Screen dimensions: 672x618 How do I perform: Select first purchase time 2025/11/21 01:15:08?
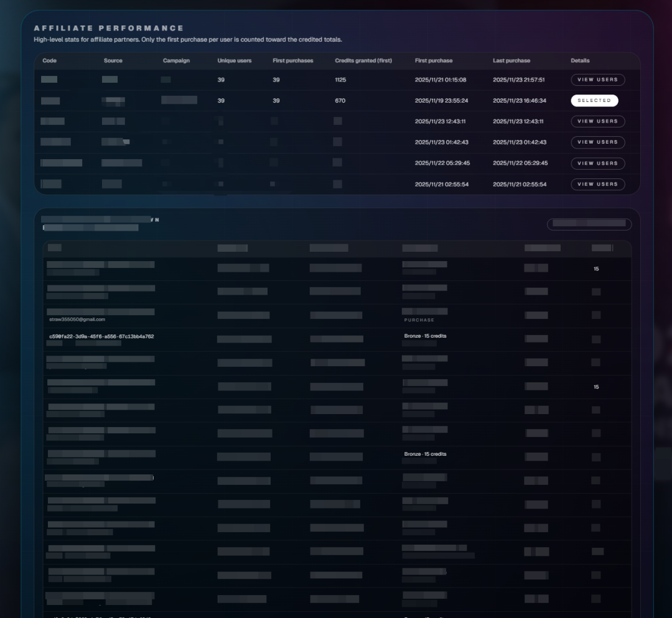point(441,80)
